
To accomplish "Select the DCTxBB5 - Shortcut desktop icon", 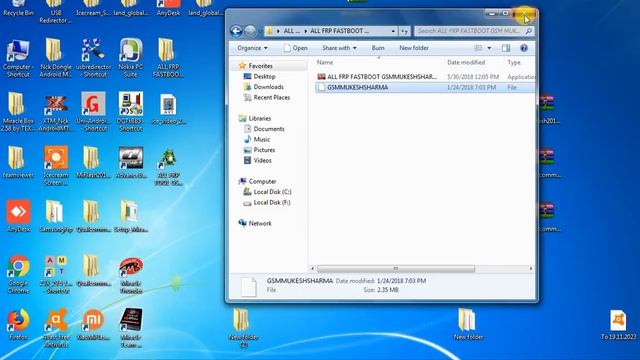I will [131, 111].
